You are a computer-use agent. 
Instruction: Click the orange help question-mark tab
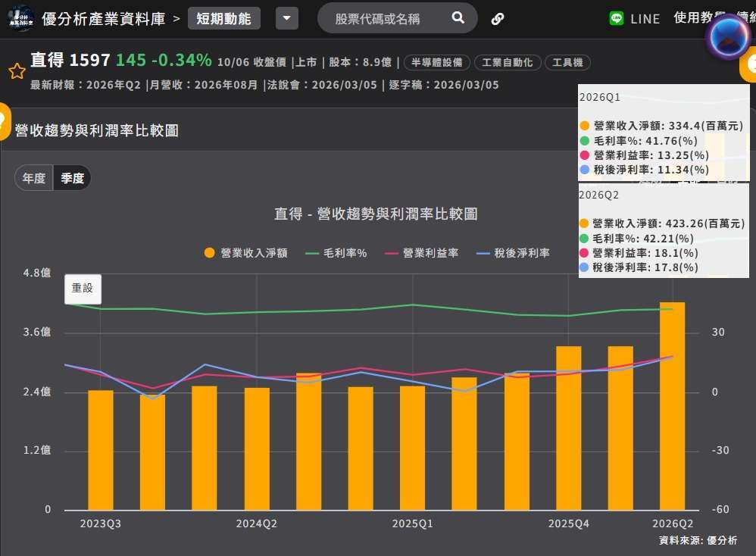click(x=5, y=121)
